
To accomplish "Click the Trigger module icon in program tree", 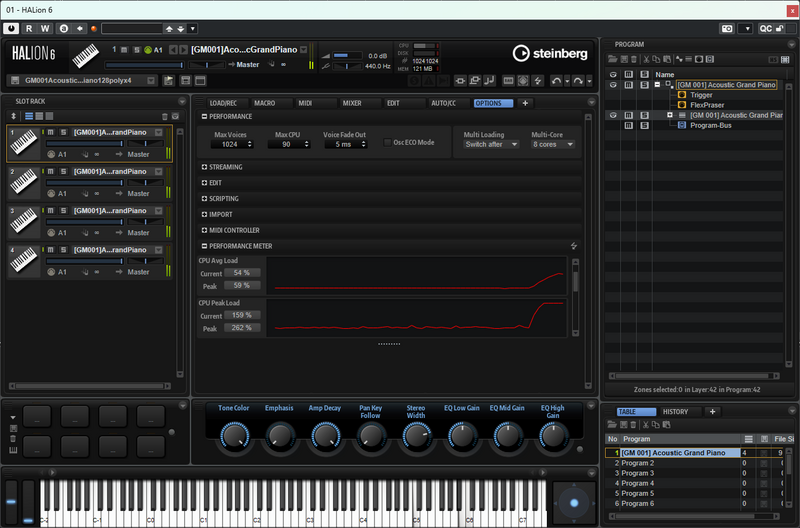I will pos(682,95).
